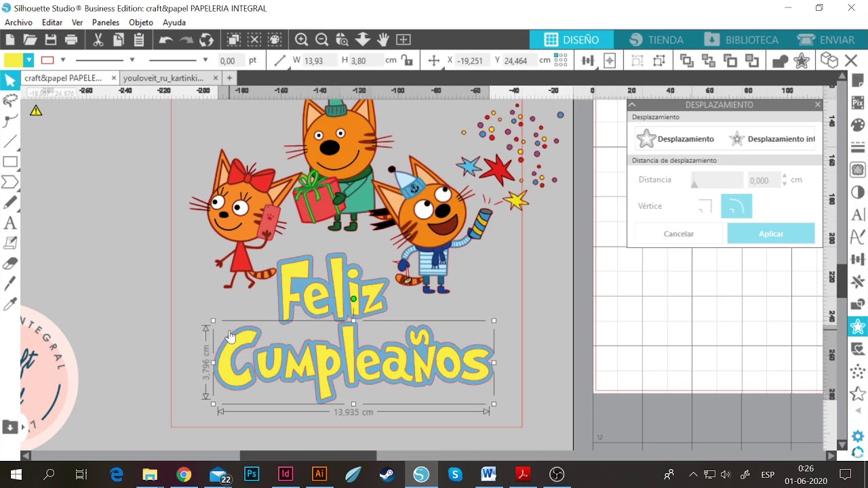Click the Weld shapes icon in toolbar
Viewport: 868px width, 488px height.
[x=781, y=60]
